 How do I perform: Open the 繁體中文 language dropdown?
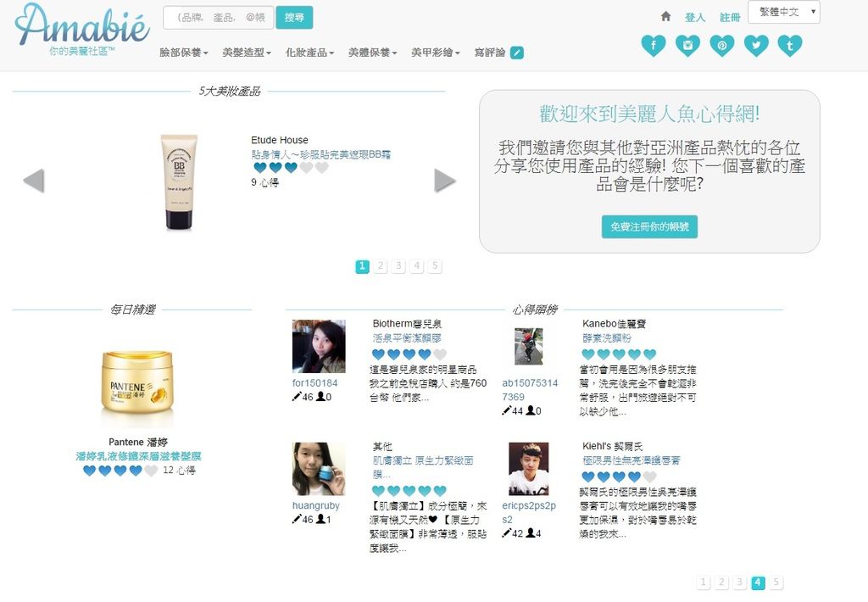coord(784,12)
